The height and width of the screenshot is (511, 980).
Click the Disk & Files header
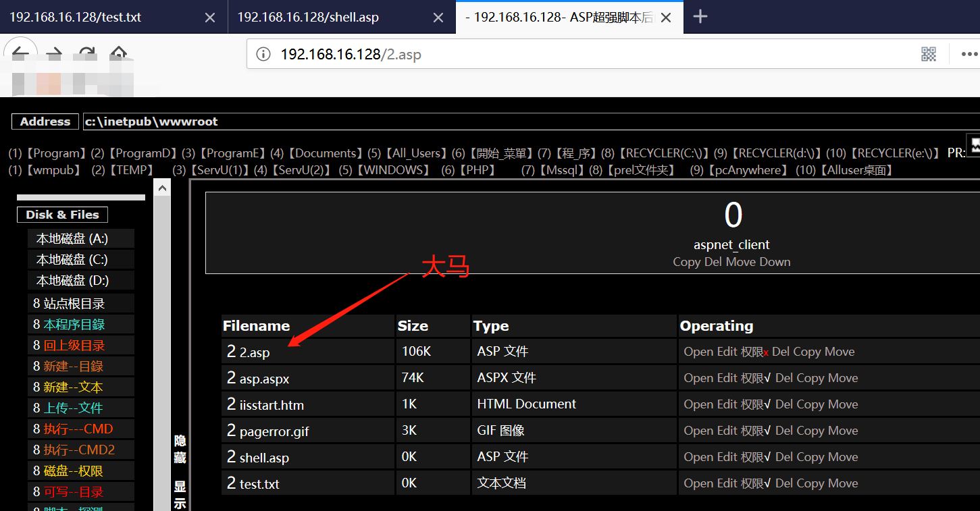62,215
